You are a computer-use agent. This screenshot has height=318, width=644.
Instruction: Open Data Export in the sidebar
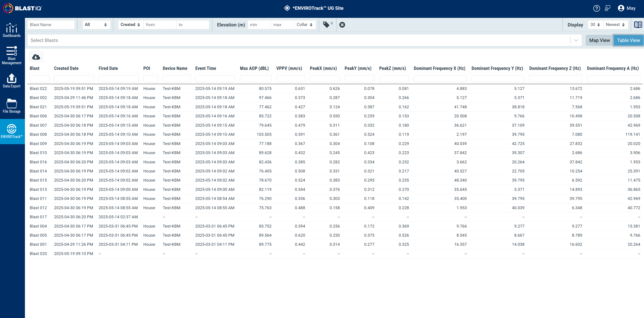click(x=12, y=81)
